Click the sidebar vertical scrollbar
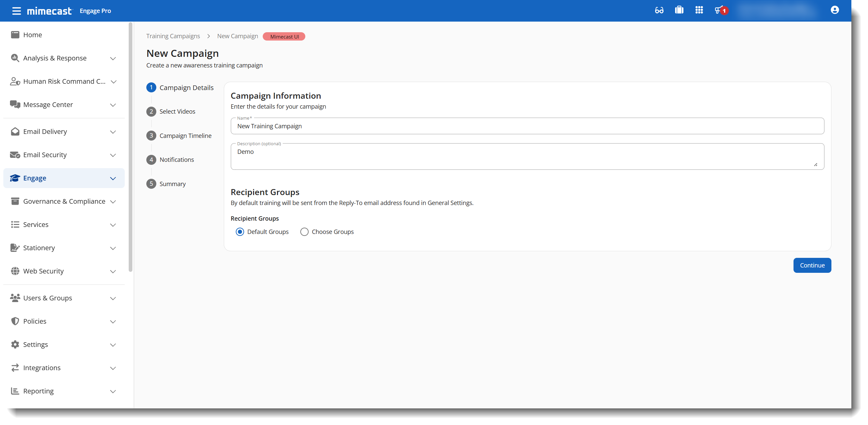The width and height of the screenshot is (868, 425). pyautogui.click(x=131, y=147)
